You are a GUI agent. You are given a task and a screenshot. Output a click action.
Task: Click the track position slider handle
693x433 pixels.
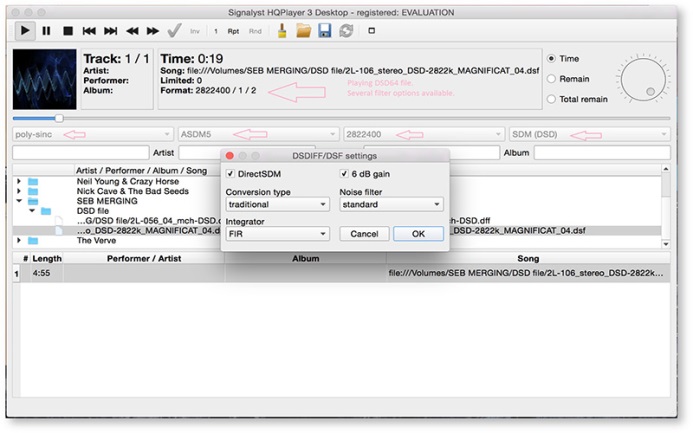tap(59, 118)
